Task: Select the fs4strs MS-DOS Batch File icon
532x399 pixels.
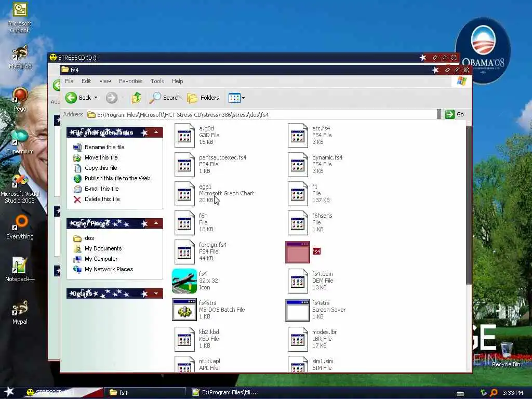Action: point(184,310)
